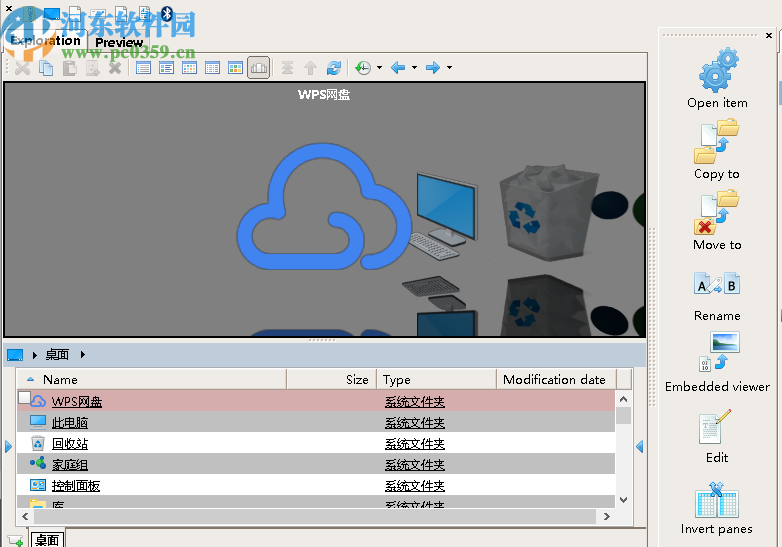Click the recycle bin thumbnail in the preview
Viewport: 782px width, 547px height.
click(549, 212)
